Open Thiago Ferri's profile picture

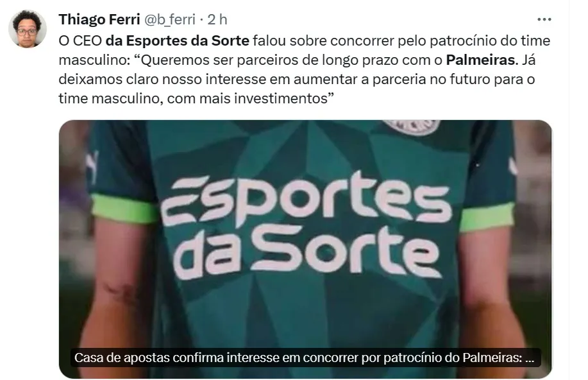coord(28,29)
